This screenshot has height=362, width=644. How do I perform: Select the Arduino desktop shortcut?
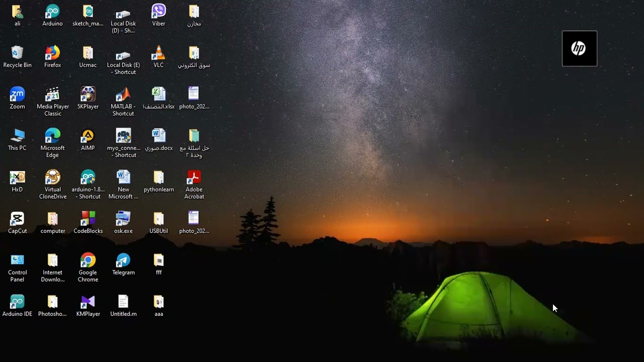(52, 11)
